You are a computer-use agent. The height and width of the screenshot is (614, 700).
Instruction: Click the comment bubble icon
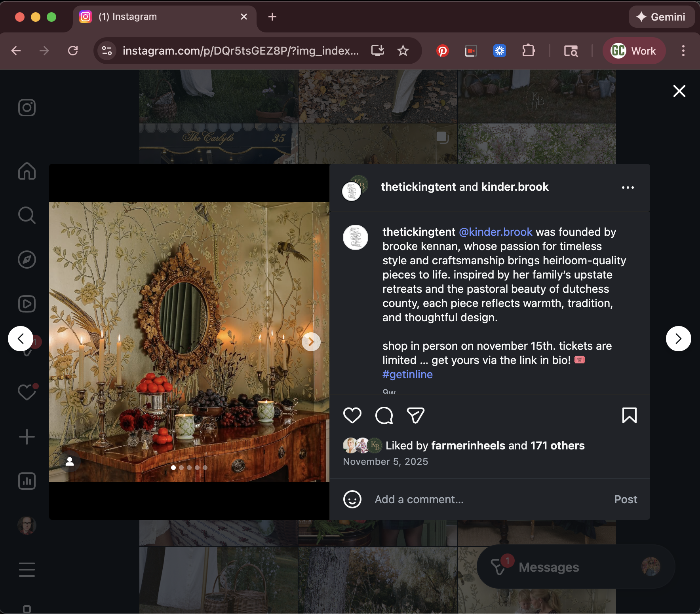384,415
